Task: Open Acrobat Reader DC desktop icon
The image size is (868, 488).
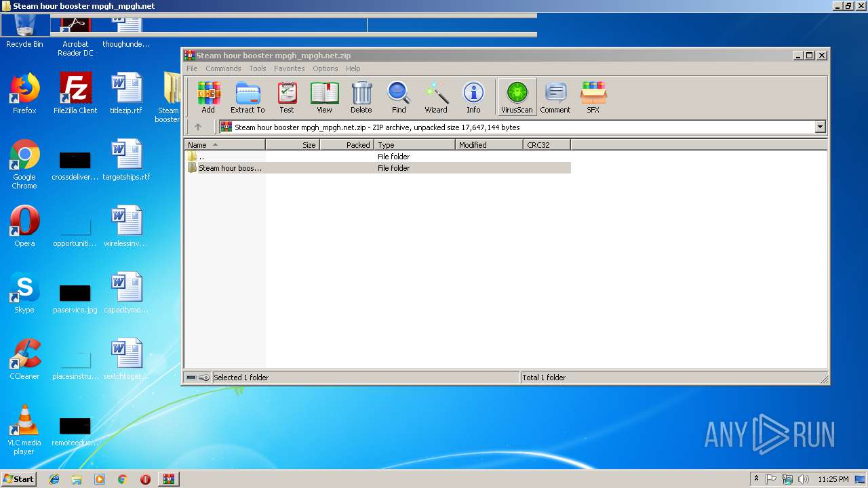Action: [x=75, y=37]
